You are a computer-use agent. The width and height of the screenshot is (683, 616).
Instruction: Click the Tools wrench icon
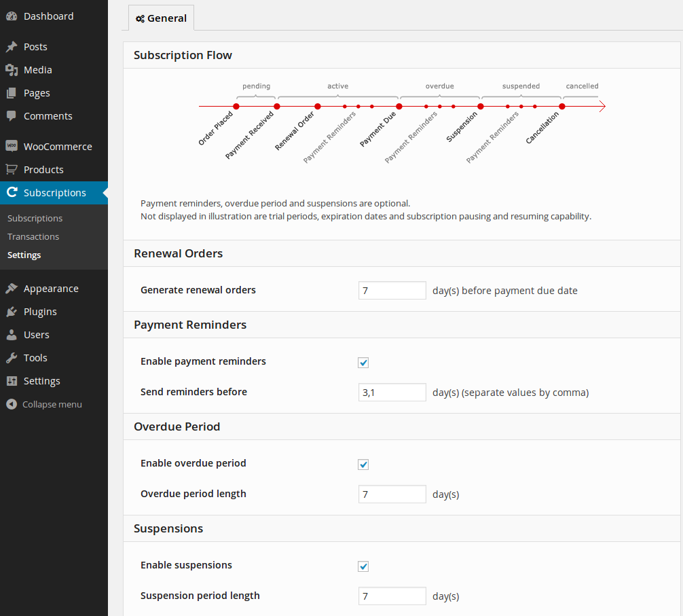point(12,358)
